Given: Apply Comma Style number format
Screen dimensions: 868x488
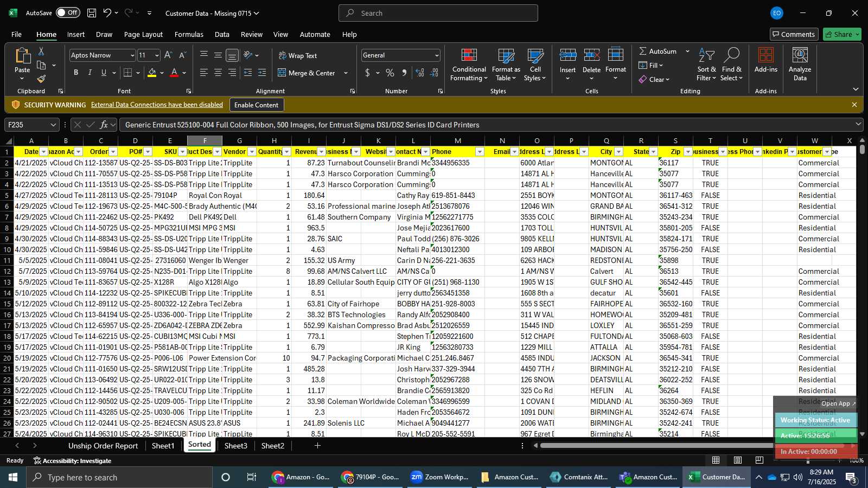Looking at the screenshot, I should tap(404, 73).
